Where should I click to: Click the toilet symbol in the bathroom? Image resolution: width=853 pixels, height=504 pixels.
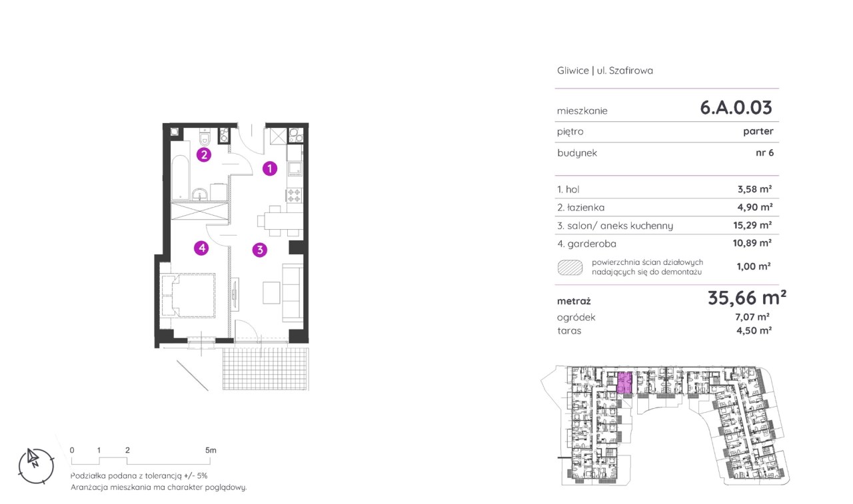206,138
